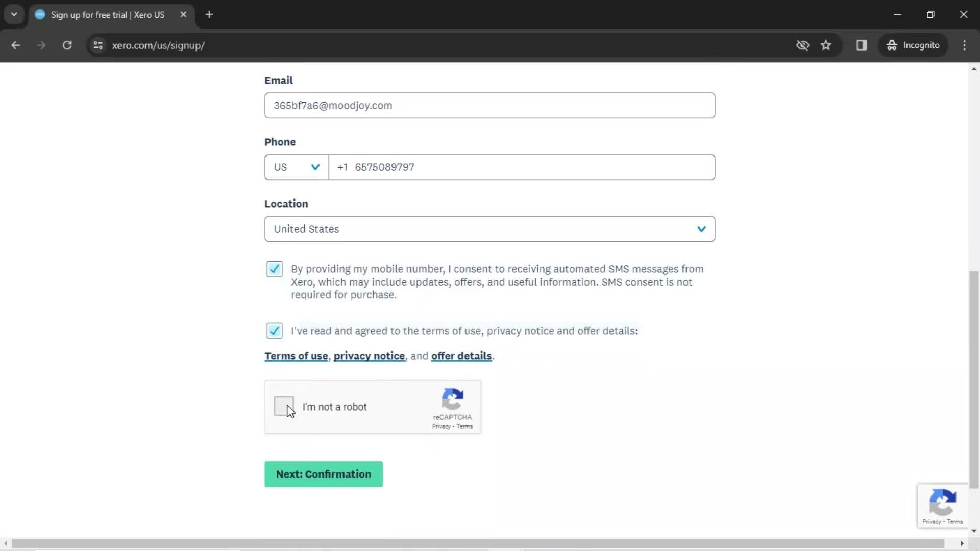Go back using the browser back arrow

click(x=15, y=45)
